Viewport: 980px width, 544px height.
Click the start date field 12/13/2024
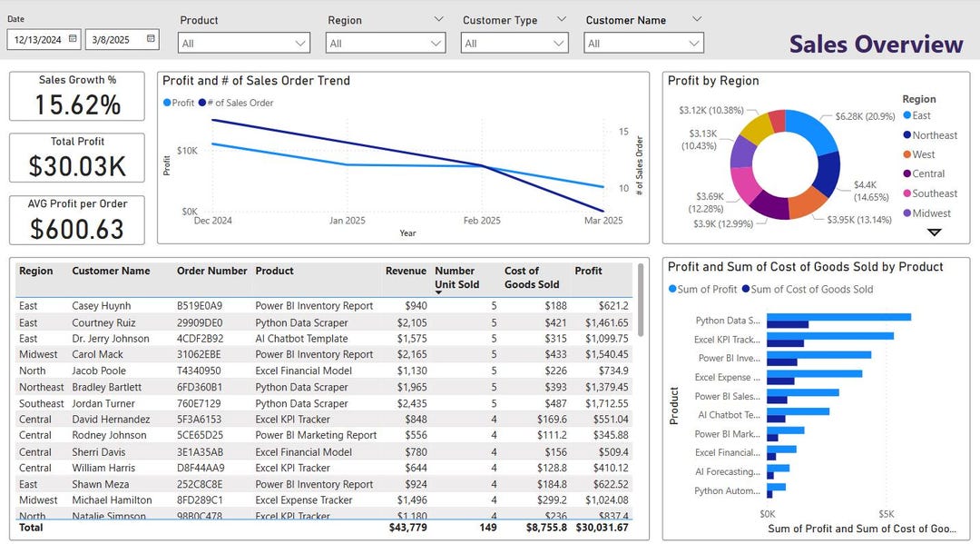tap(44, 39)
